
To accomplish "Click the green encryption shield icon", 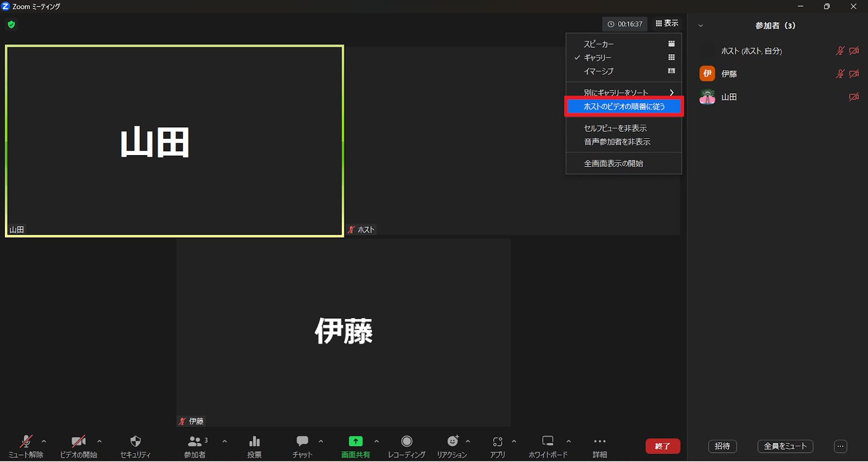I will pos(11,24).
